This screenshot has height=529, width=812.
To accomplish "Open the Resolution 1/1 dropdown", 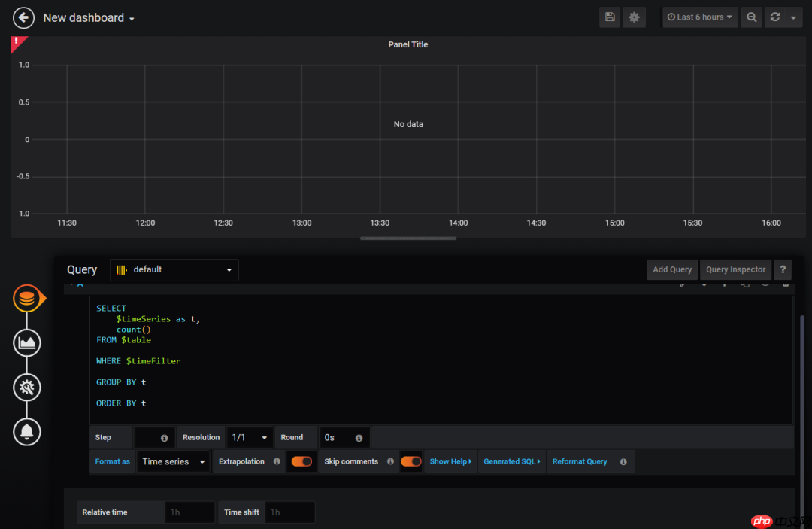I will [250, 436].
